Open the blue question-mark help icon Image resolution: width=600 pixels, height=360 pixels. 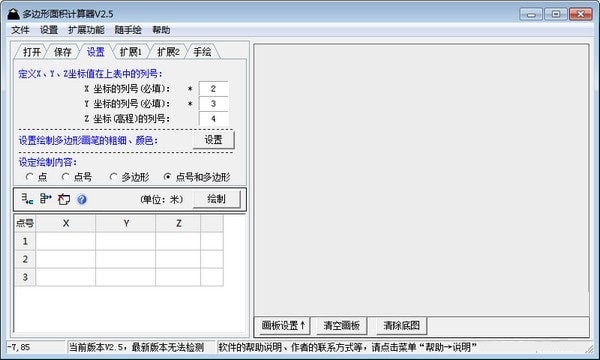[82, 199]
